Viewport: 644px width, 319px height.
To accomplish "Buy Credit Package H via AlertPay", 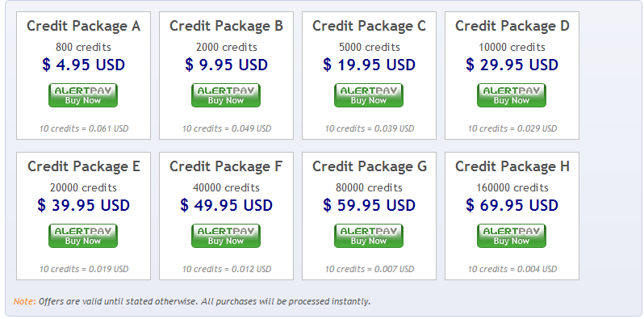I will point(512,236).
